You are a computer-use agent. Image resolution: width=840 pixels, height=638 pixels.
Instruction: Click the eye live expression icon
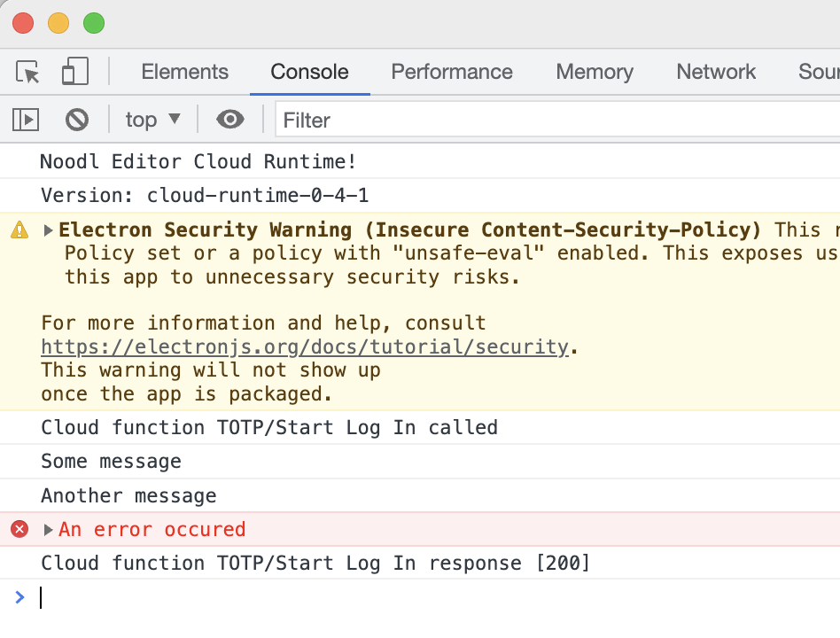pyautogui.click(x=230, y=119)
